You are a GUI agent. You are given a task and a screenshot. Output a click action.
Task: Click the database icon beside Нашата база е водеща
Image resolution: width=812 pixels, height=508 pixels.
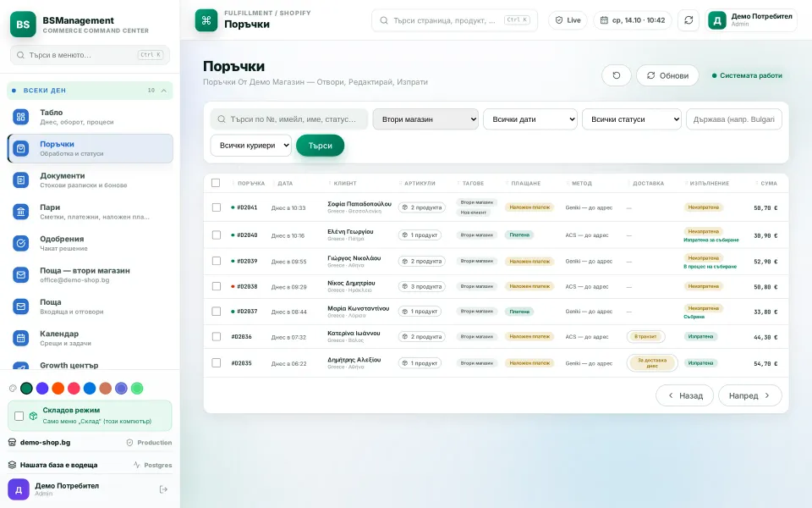tap(13, 465)
